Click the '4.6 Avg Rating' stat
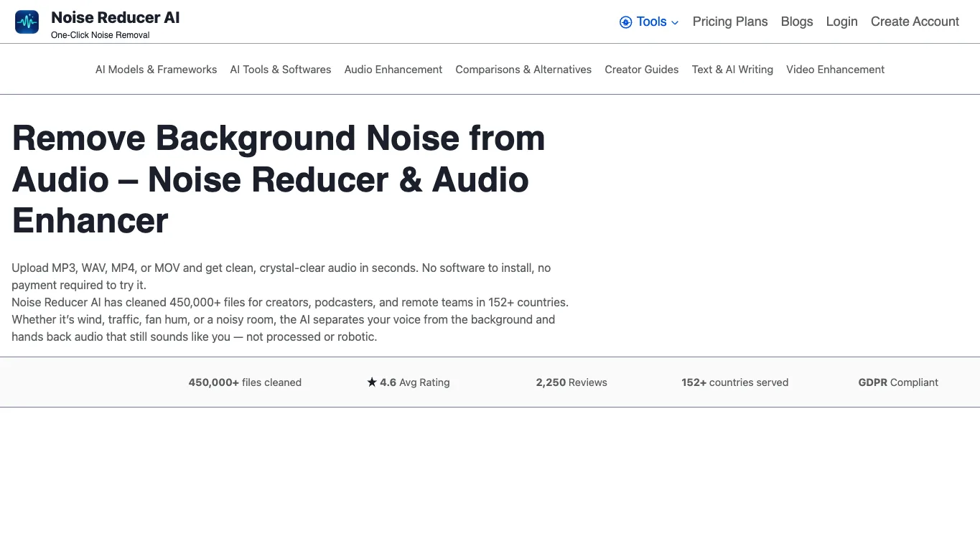980x551 pixels. coord(409,382)
